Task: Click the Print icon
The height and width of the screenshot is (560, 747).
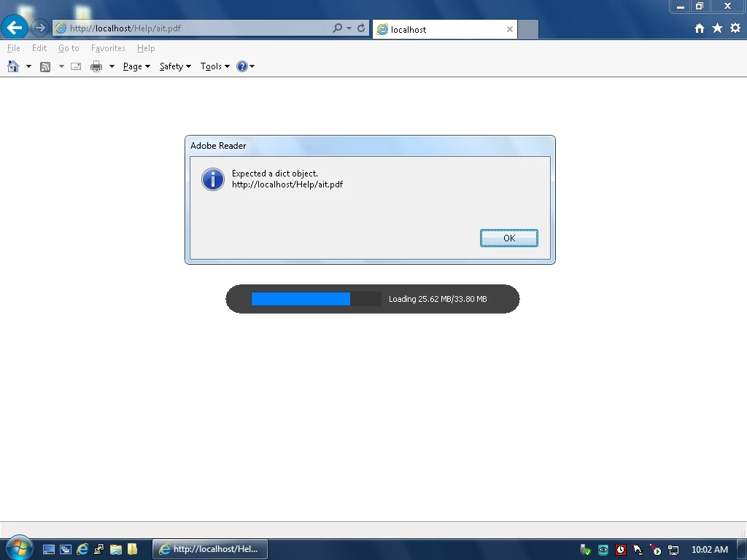Action: [x=96, y=66]
